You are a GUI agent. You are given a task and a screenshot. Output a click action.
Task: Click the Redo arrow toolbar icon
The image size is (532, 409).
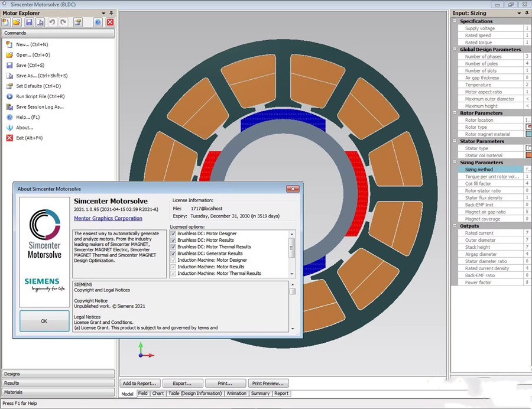63,22
